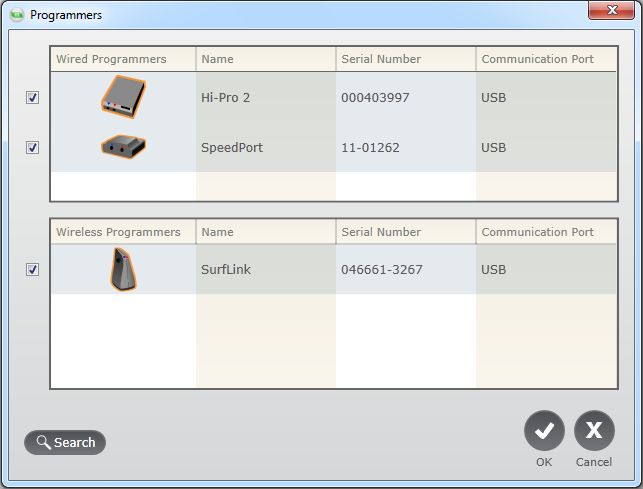Click wireless table Name column header
Viewport: 643px width, 489px height.
click(x=266, y=232)
